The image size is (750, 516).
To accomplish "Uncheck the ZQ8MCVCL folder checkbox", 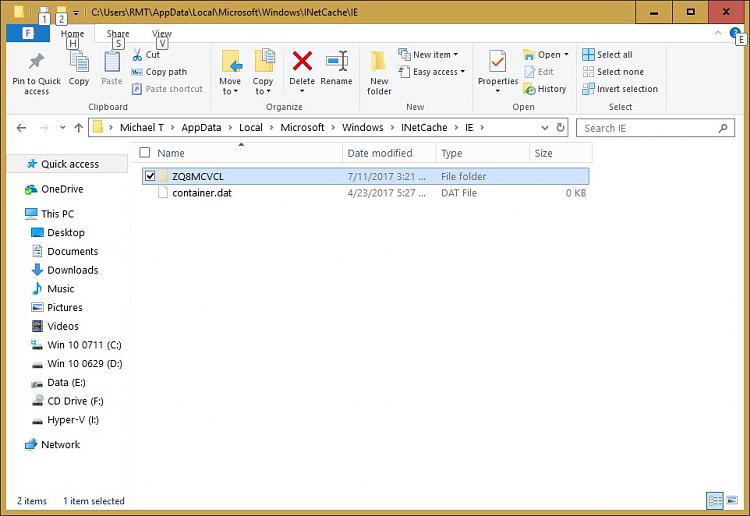I will pyautogui.click(x=150, y=176).
